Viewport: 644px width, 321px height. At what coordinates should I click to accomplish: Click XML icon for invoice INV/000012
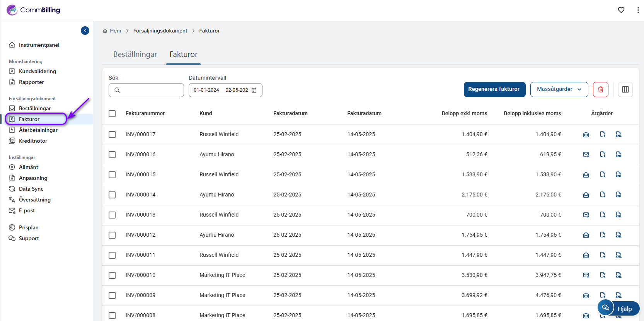coord(618,235)
